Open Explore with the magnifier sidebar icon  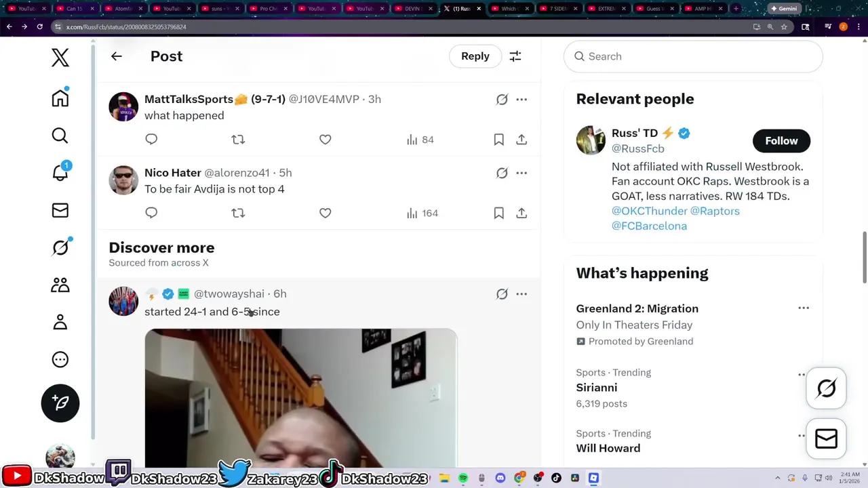pos(60,136)
